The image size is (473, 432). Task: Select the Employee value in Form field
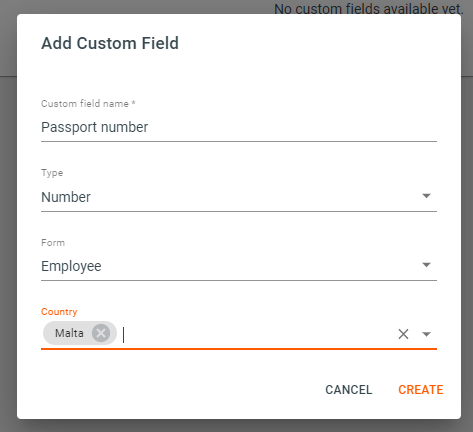click(71, 266)
